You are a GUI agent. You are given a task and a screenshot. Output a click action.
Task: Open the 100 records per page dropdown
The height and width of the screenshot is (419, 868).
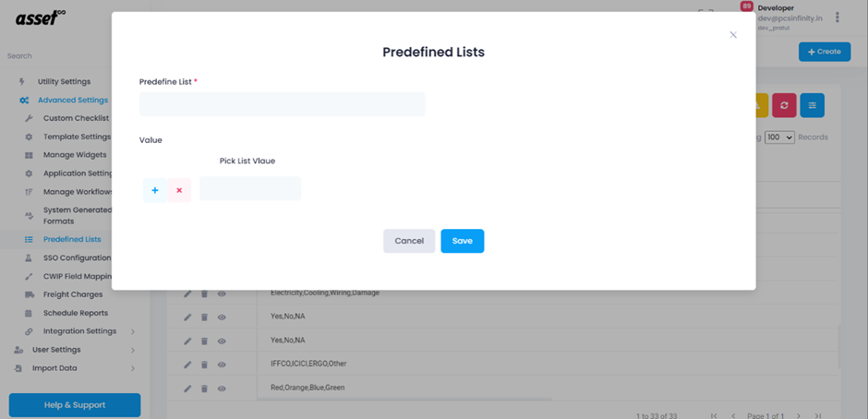click(779, 138)
